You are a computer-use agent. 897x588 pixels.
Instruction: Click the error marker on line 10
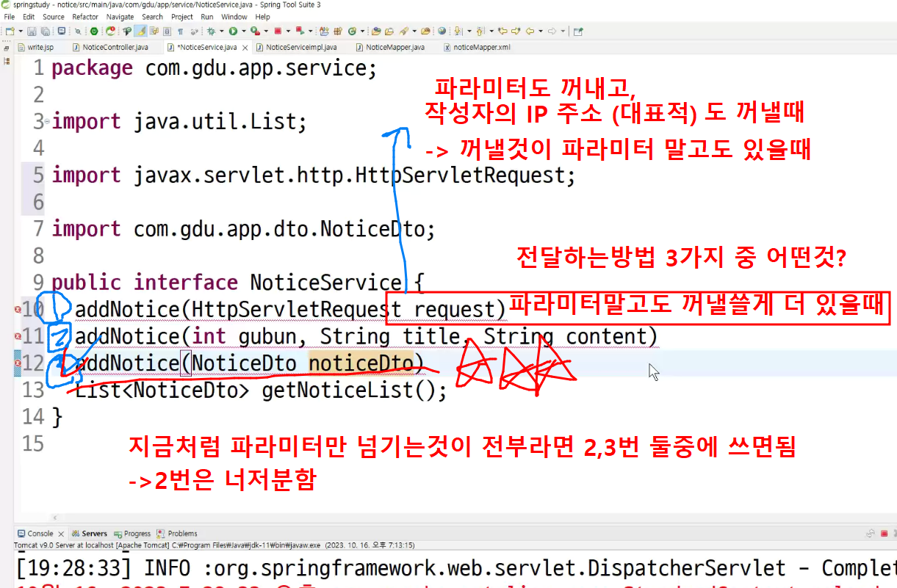(x=18, y=310)
